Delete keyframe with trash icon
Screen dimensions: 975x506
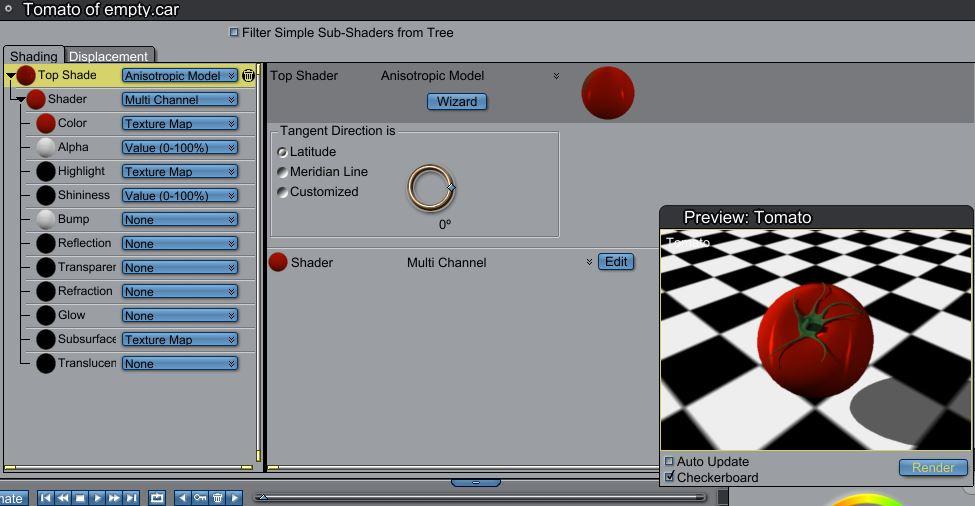click(217, 497)
